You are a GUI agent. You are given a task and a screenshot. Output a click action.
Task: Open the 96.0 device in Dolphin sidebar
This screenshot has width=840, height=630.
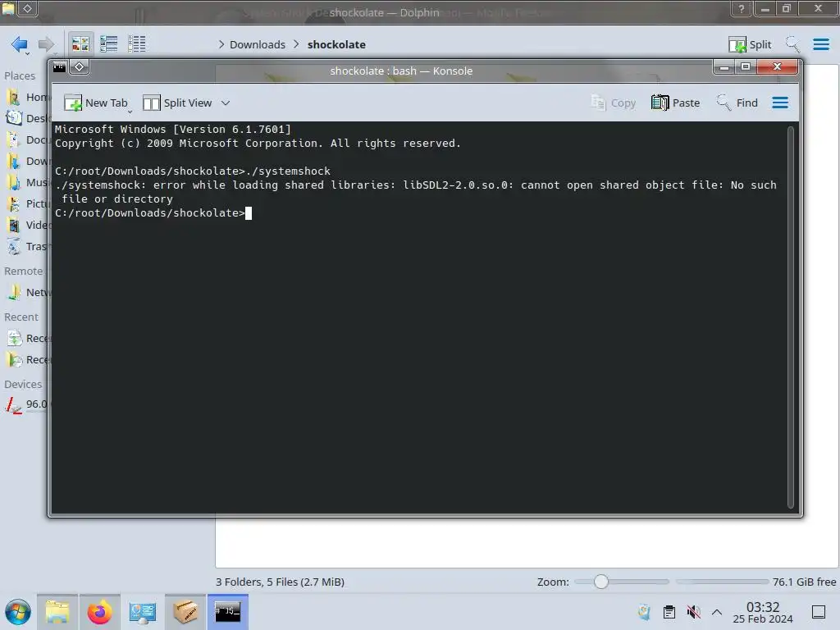27,404
